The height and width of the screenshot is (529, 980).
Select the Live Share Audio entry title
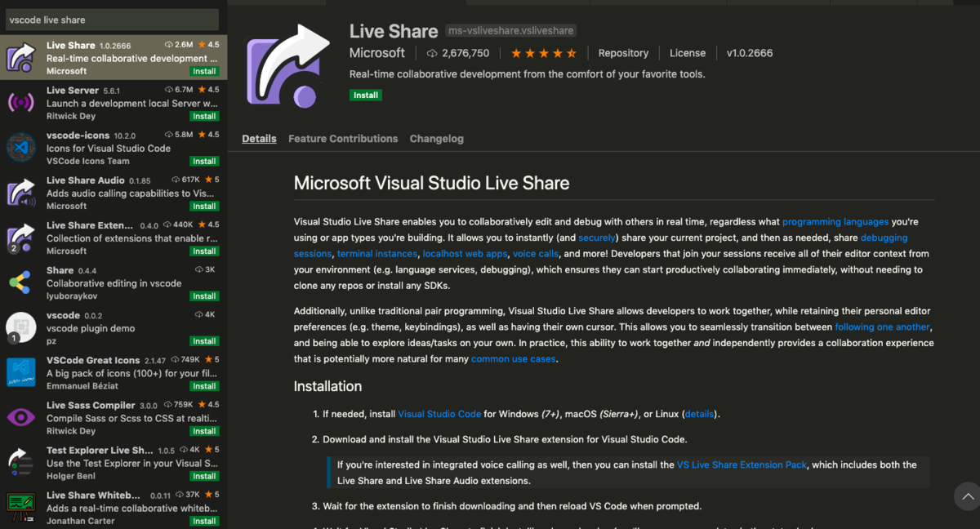(x=86, y=180)
